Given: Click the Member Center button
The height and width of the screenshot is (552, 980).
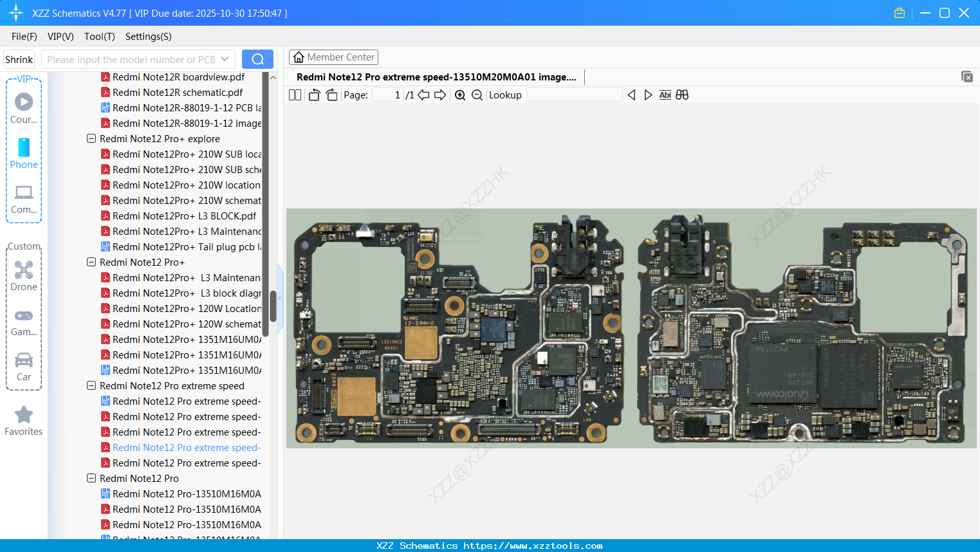Looking at the screenshot, I should (333, 57).
